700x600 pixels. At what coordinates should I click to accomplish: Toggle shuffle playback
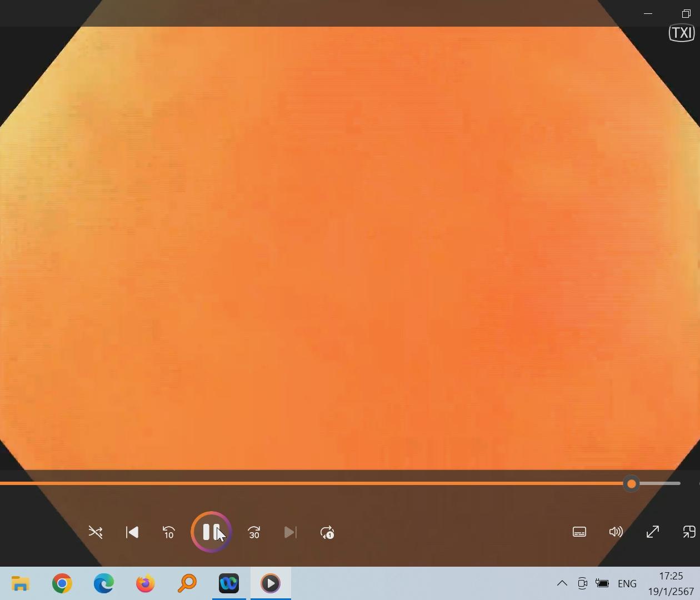tap(96, 533)
